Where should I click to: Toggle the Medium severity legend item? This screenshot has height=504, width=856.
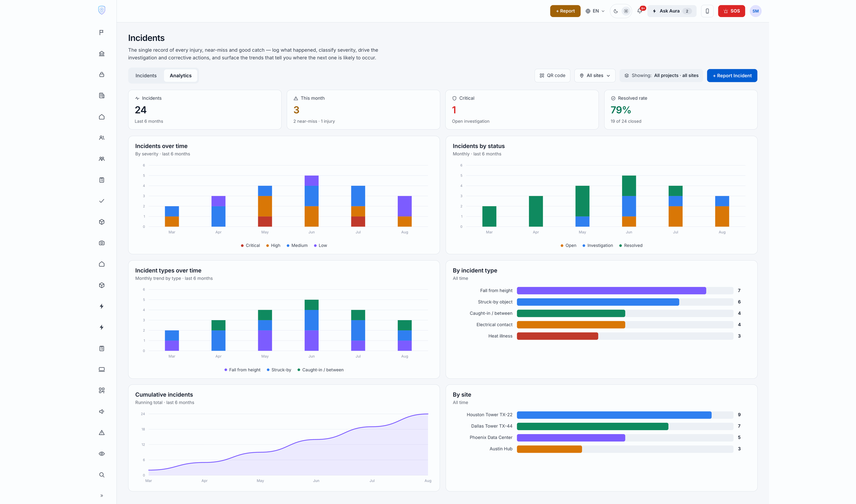point(297,246)
